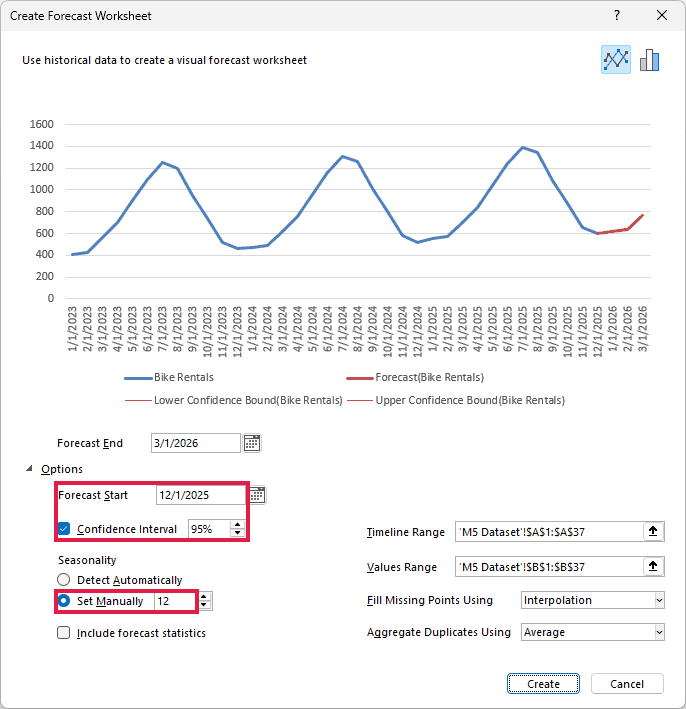
Task: Click the Values Range collapse-dialog arrow
Action: coord(653,566)
